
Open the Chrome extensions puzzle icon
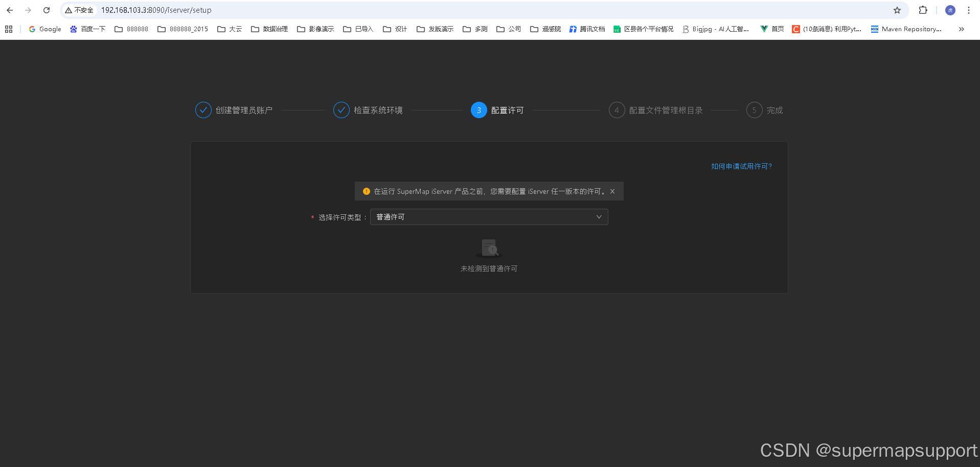[x=923, y=10]
